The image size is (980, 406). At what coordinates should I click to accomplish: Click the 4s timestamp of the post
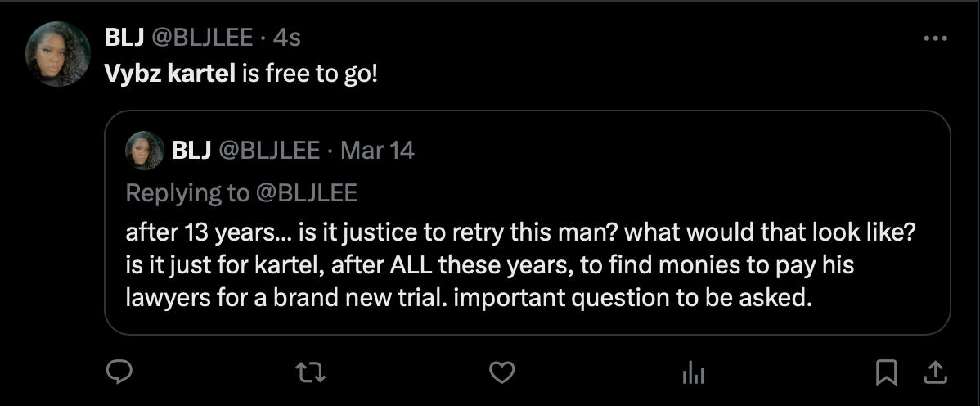(x=287, y=37)
